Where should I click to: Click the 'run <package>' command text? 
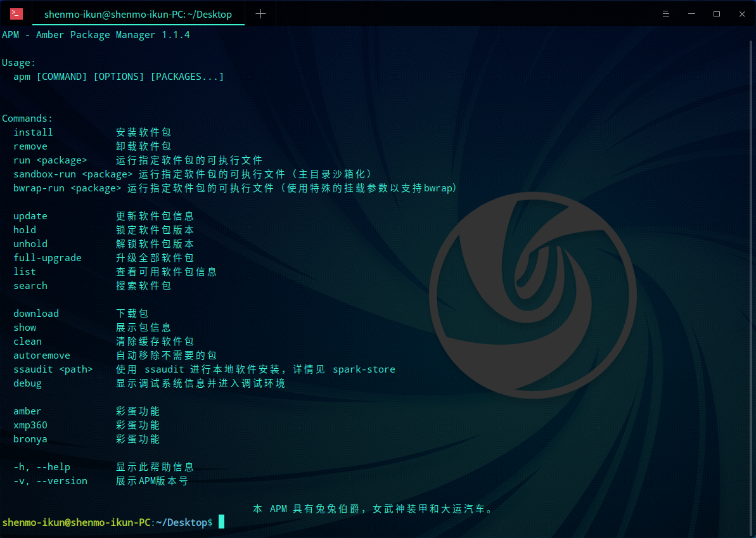tap(50, 160)
